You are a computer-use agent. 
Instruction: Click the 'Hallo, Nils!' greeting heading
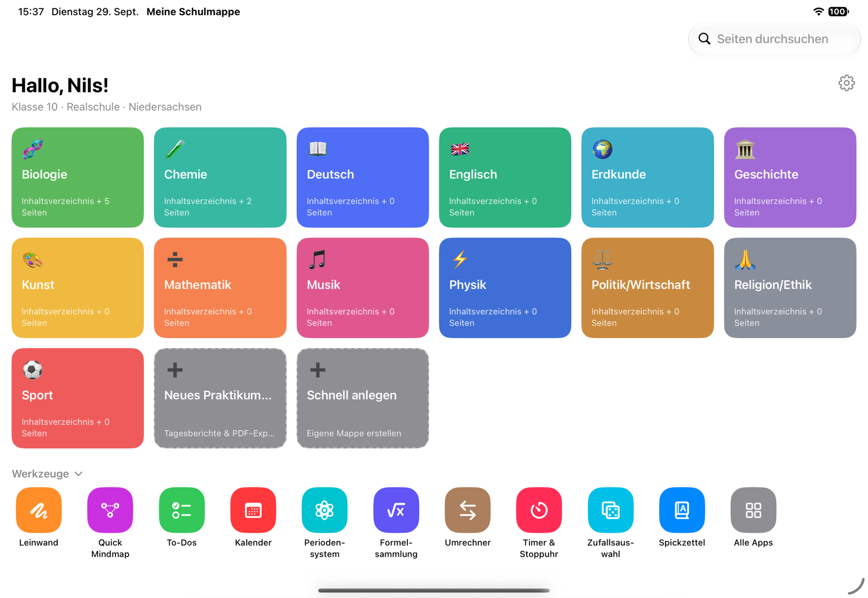[60, 85]
